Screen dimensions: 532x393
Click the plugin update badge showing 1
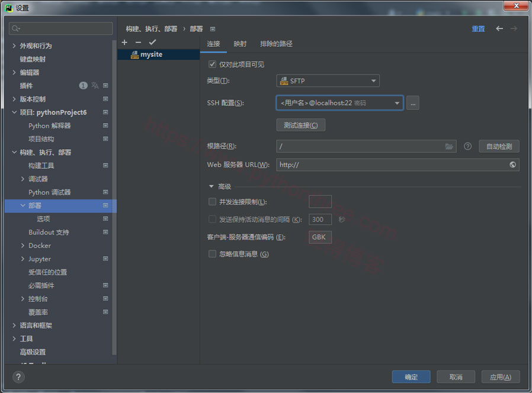point(83,85)
